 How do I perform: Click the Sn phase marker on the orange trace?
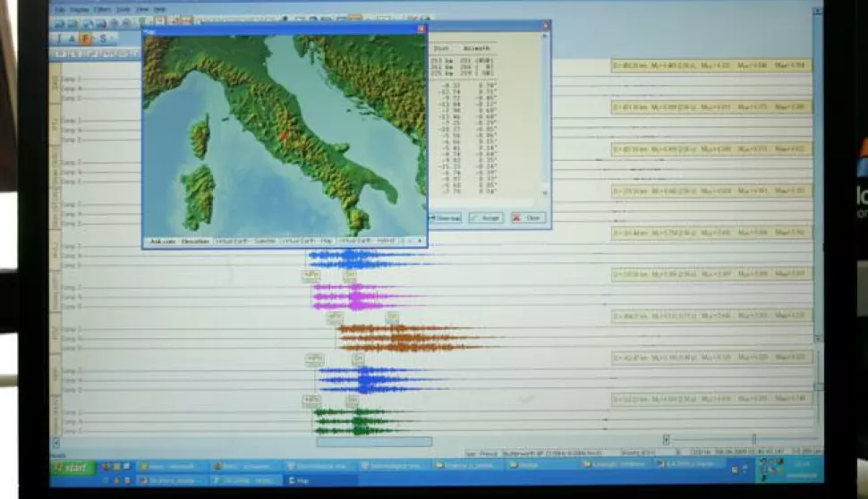tap(392, 317)
